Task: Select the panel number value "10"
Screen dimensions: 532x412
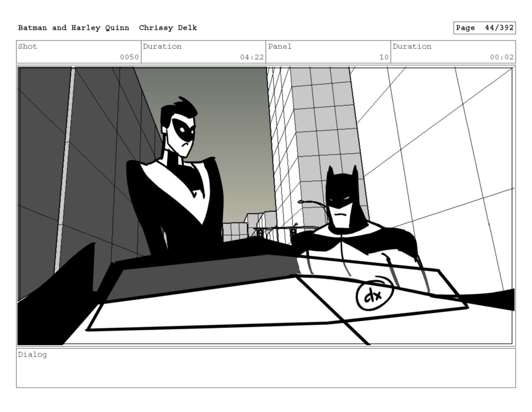Action: coord(384,57)
